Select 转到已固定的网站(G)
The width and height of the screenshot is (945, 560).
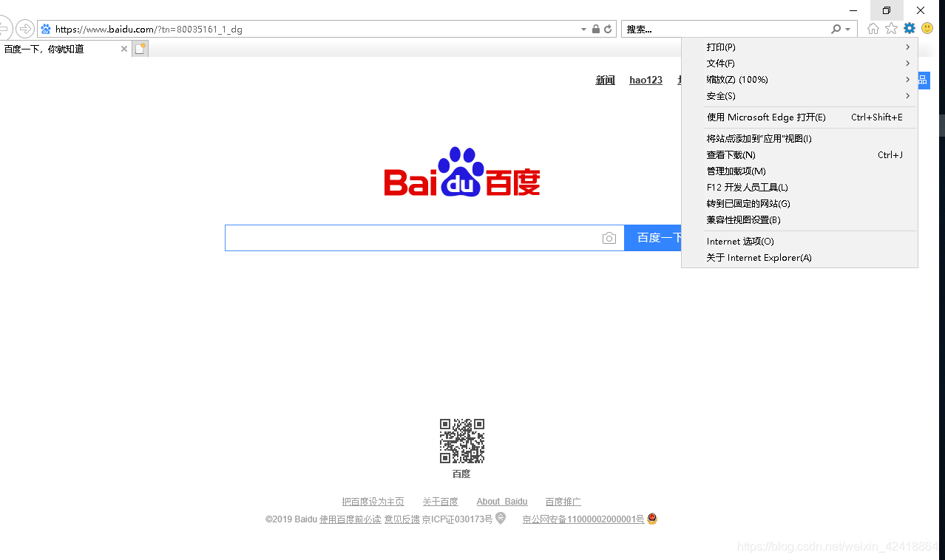(x=799, y=203)
